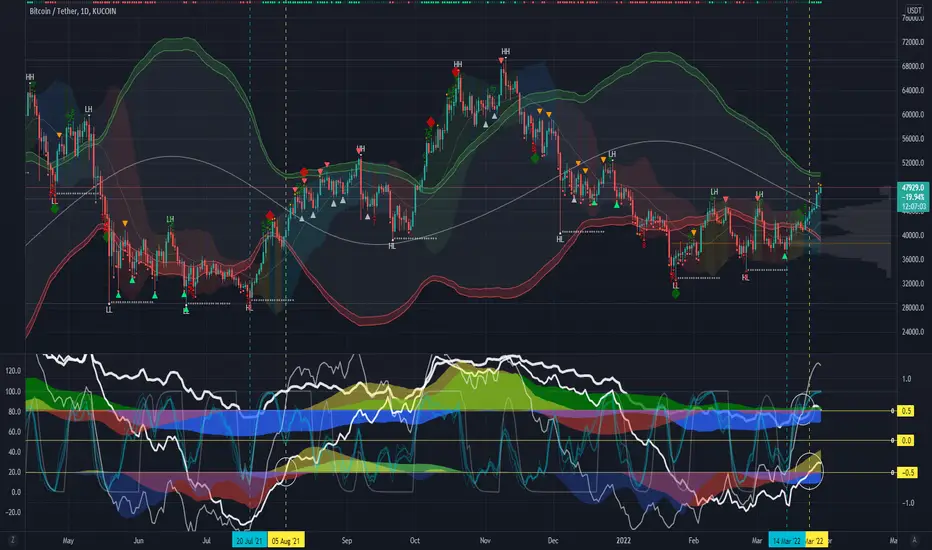Click the 60.0 oscillator scale label
Viewport: 932px width, 550px height.
14,432
